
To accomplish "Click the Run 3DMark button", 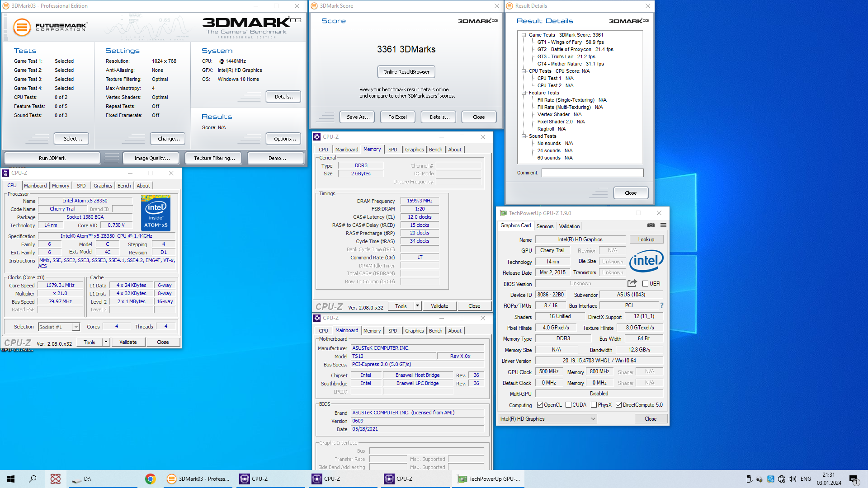I will 52,158.
